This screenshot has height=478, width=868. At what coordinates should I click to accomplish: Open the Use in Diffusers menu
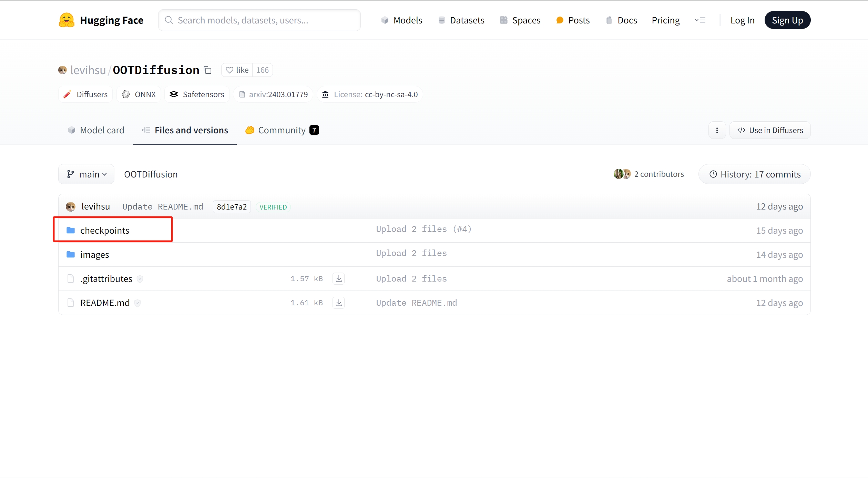point(770,130)
